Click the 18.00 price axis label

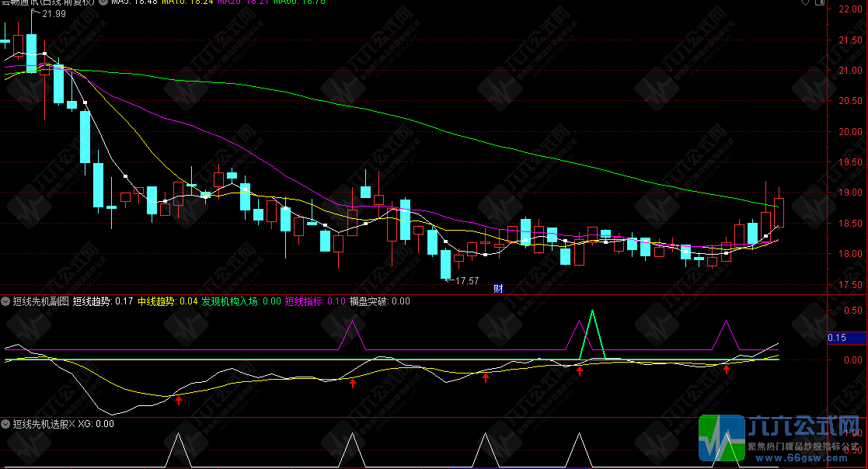click(x=850, y=254)
